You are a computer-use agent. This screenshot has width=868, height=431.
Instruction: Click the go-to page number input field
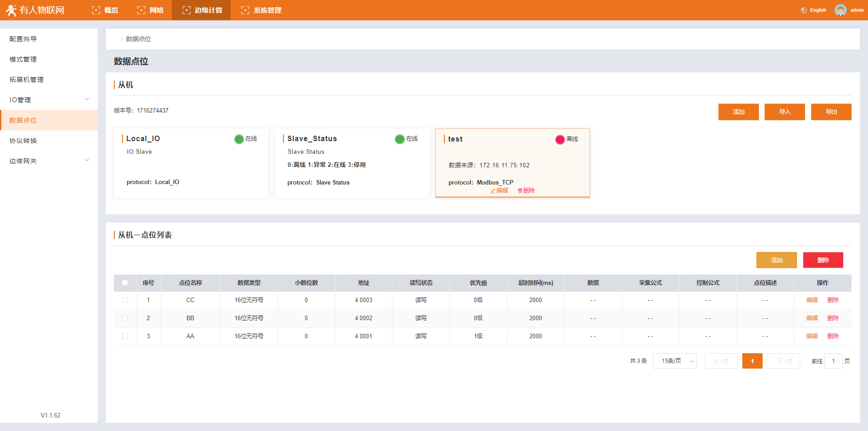(x=833, y=361)
